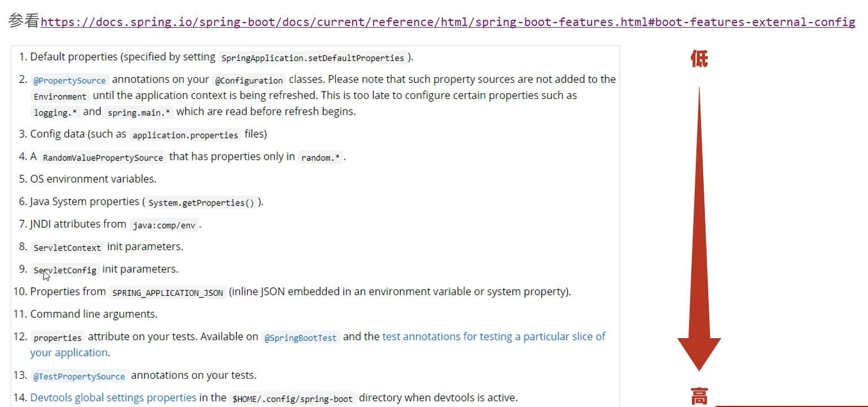This screenshot has width=868, height=407.
Task: Click the red 低 label above the arrow
Action: (699, 59)
